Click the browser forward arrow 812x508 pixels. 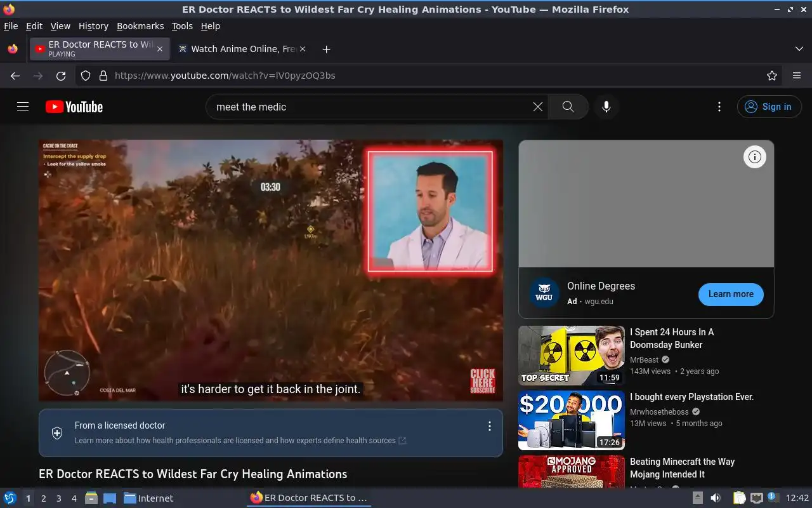click(38, 76)
